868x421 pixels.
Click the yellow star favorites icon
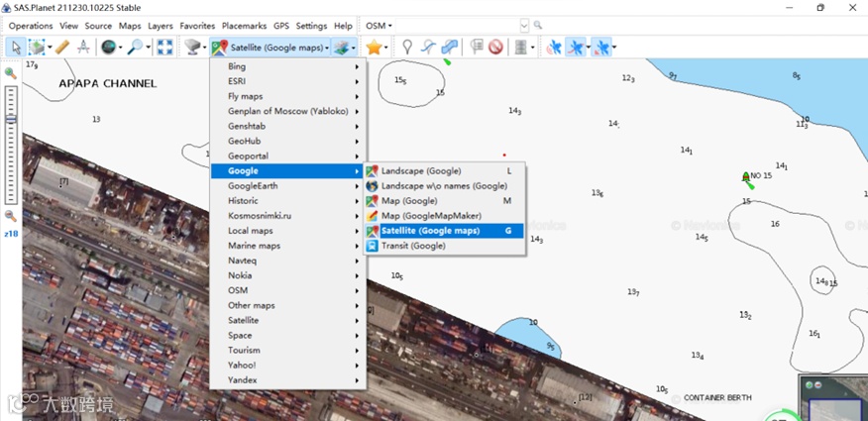click(x=375, y=48)
